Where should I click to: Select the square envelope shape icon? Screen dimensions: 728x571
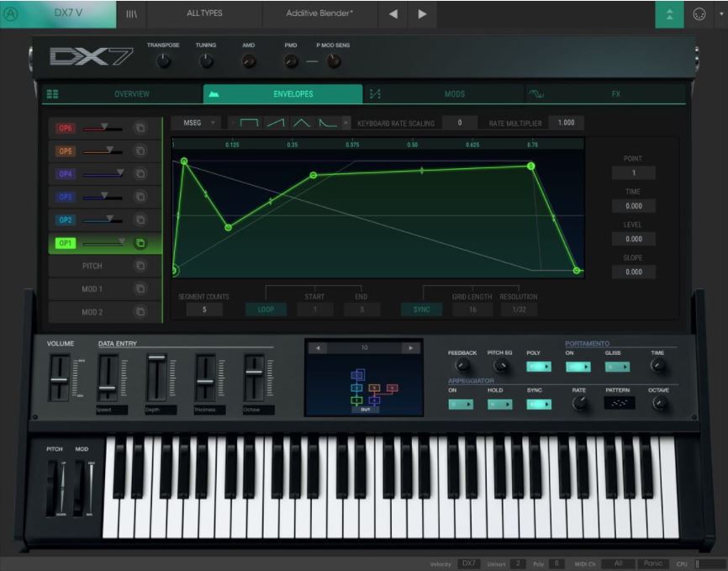click(x=249, y=123)
